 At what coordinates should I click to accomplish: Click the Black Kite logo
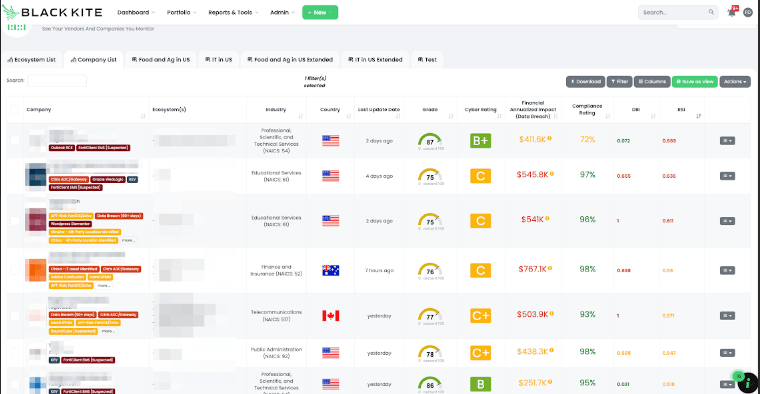[52, 13]
